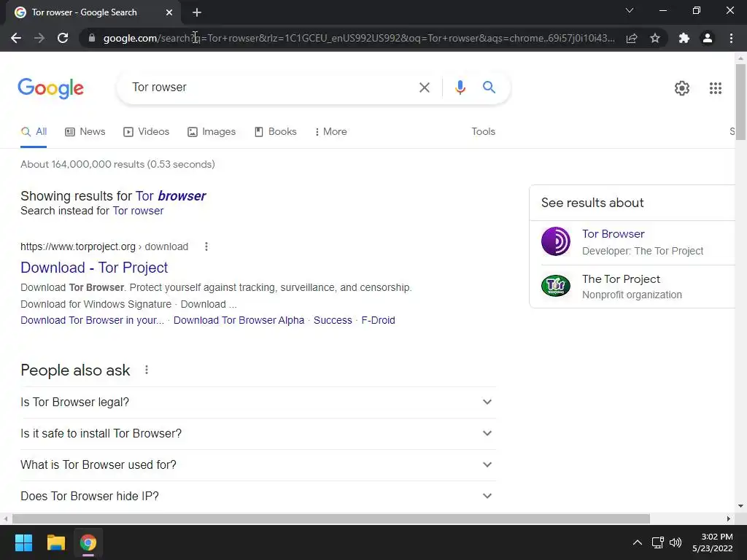Expand 'What is Tor Browser used for?'
This screenshot has width=747, height=560.
tap(258, 465)
